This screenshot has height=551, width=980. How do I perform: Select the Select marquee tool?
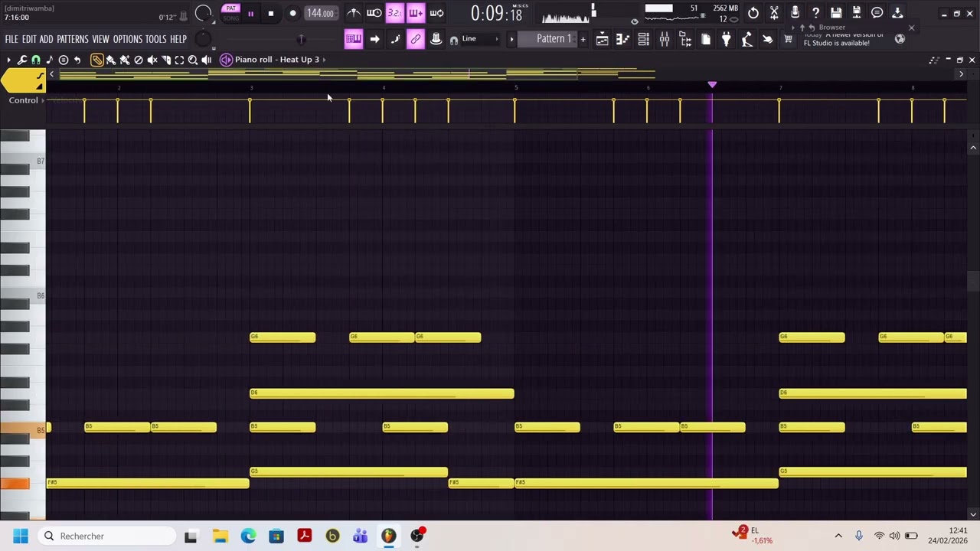click(179, 60)
